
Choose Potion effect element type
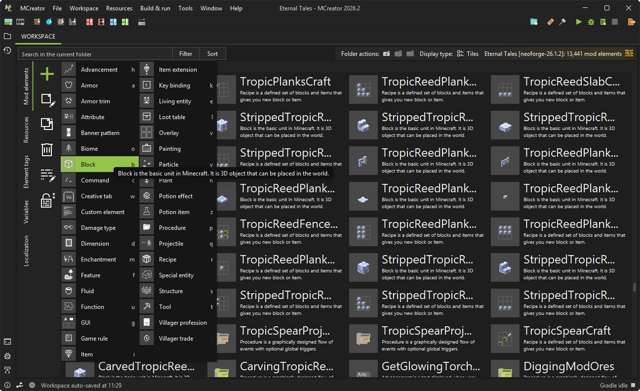(178, 196)
